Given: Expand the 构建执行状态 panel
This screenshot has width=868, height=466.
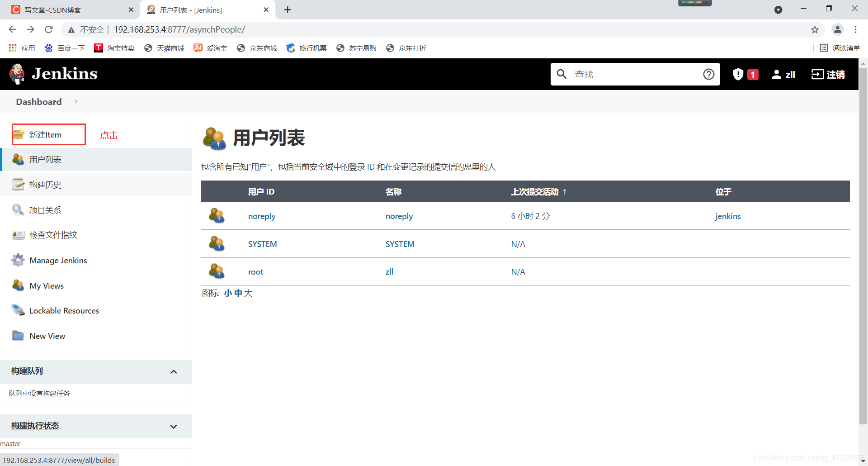Looking at the screenshot, I should pos(174,426).
